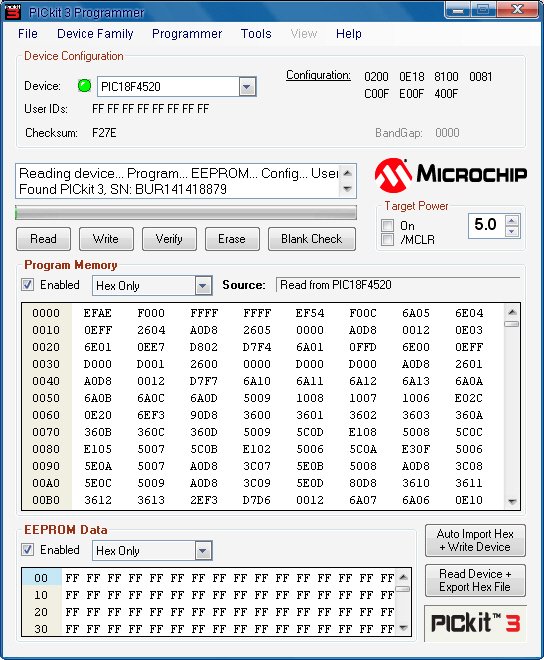This screenshot has width=544, height=660.
Task: Open EEPROM Data Hex Only dropdown
Action: [x=203, y=551]
